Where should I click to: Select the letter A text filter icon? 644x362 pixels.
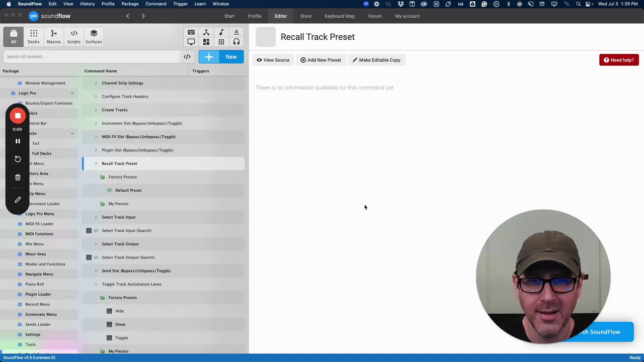click(x=236, y=33)
